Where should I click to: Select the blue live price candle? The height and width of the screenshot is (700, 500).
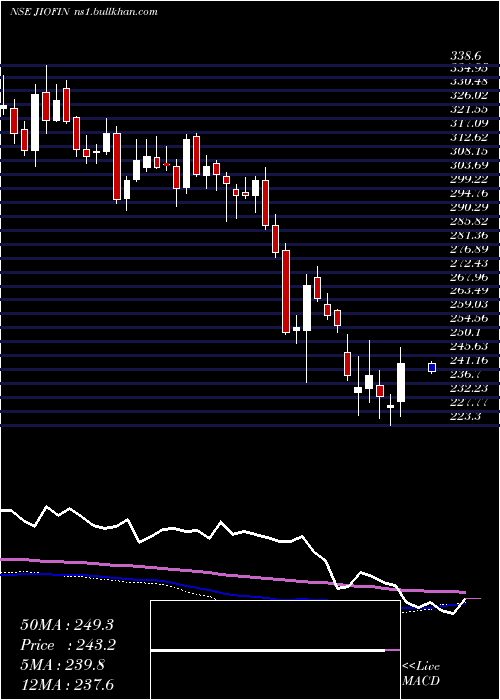point(432,367)
